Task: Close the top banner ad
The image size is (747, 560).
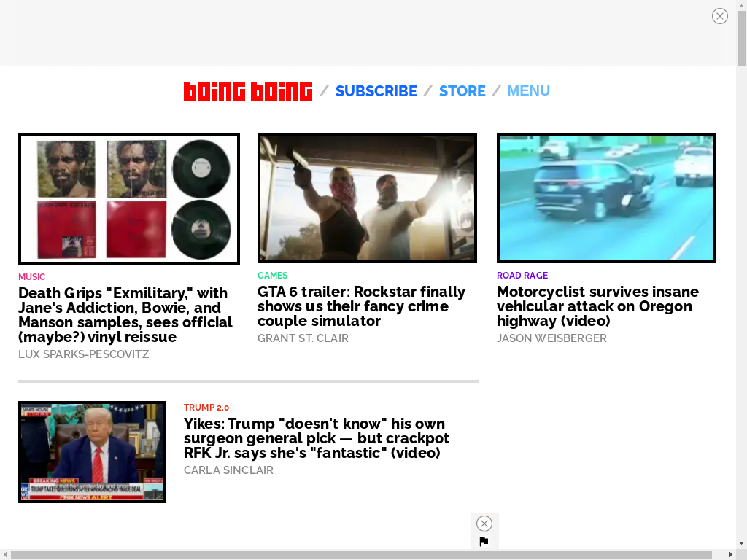Action: point(720,16)
